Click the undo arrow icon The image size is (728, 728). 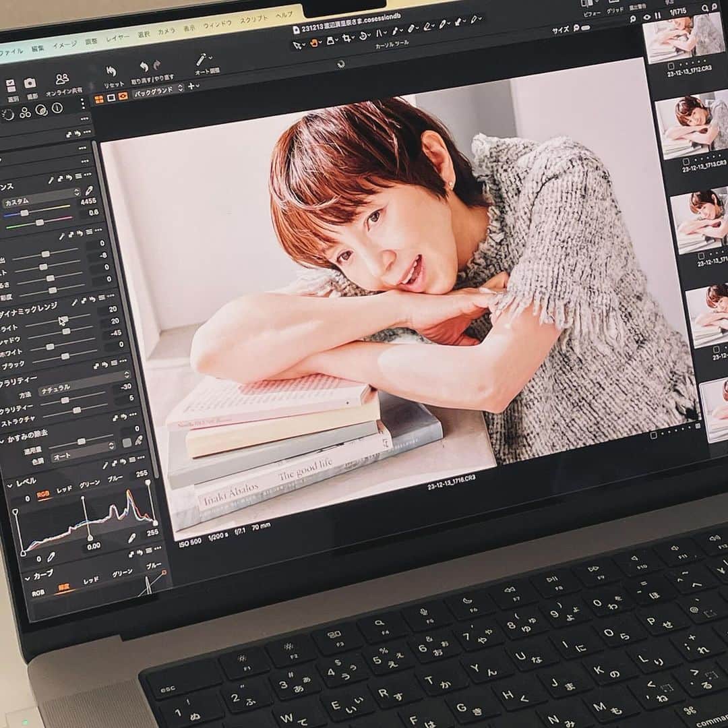(144, 67)
